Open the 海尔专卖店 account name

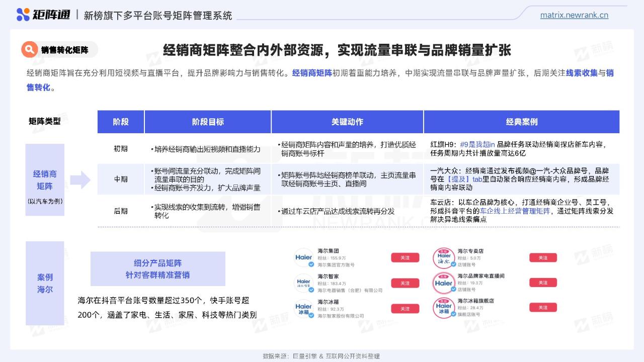click(470, 251)
